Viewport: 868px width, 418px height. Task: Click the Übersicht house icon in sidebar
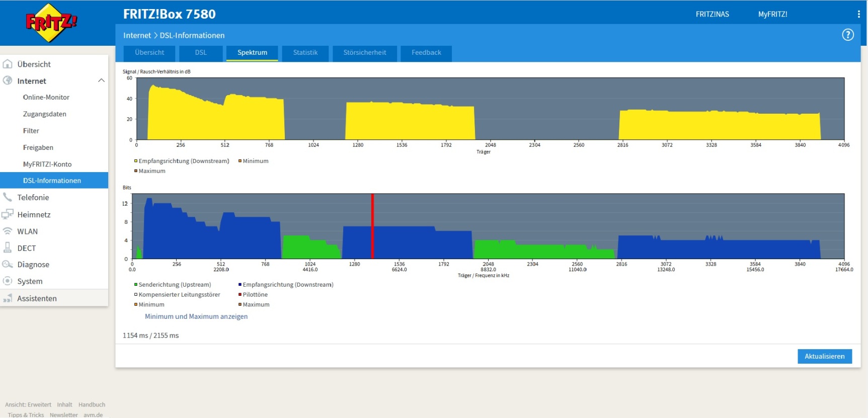tap(8, 64)
